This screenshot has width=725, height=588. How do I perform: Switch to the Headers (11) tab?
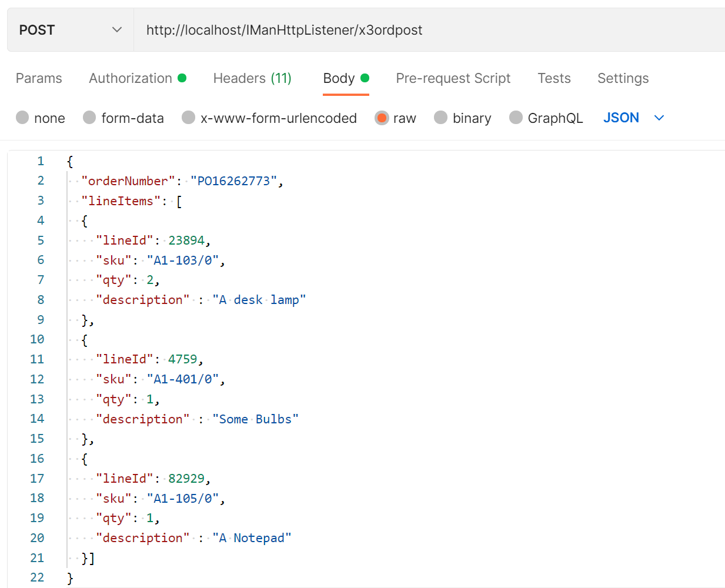click(x=252, y=78)
